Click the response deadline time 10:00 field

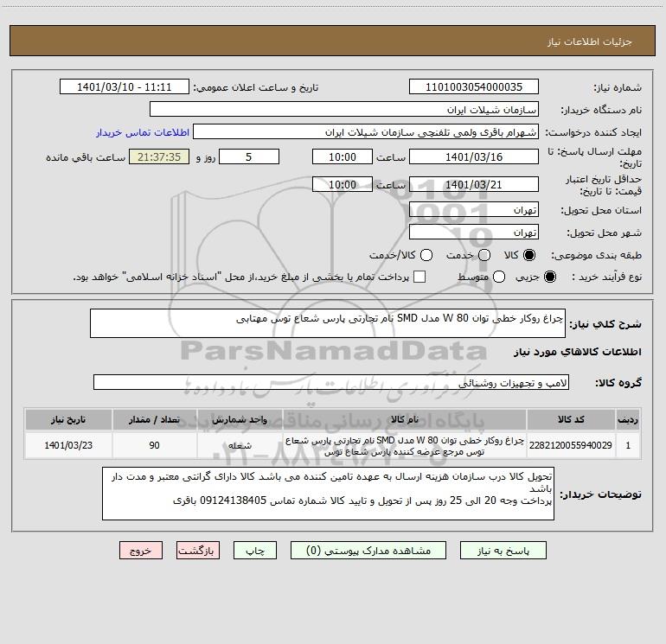[343, 157]
